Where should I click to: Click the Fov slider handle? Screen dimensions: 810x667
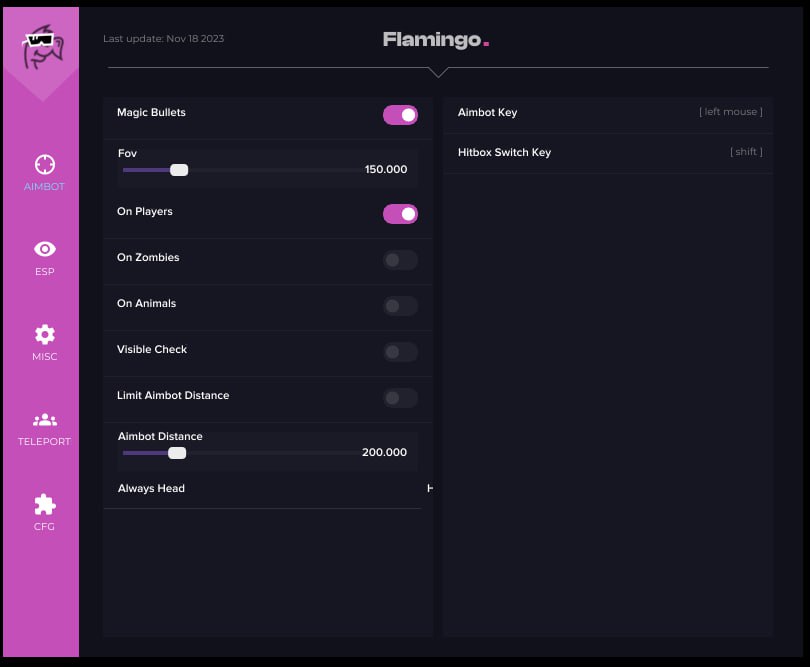179,170
